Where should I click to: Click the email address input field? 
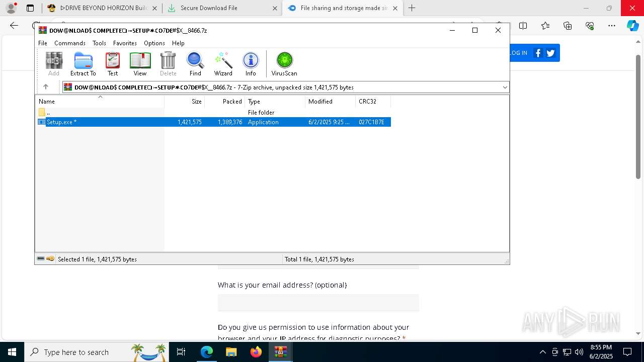pyautogui.click(x=318, y=303)
